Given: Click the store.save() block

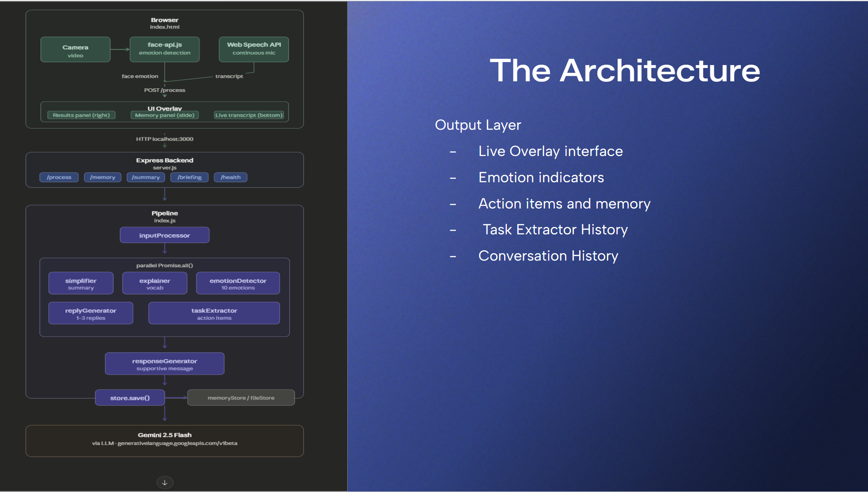Looking at the screenshot, I should click(x=130, y=398).
